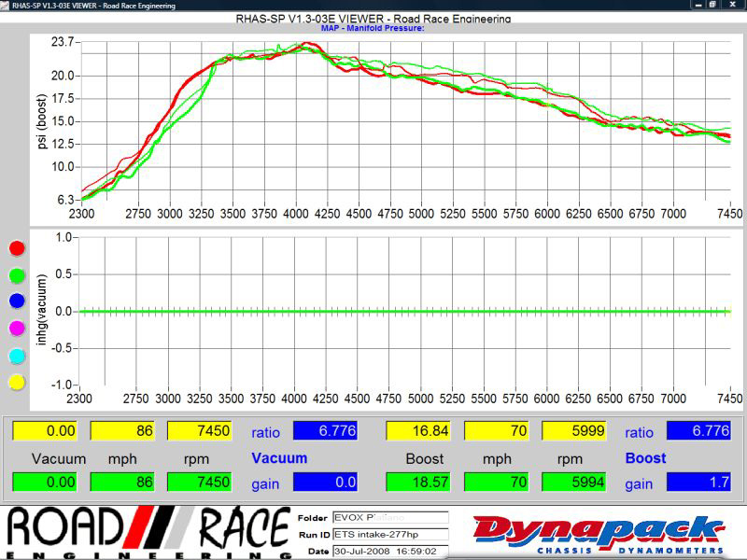This screenshot has height=560, width=747.
Task: Restore the RHAS-SP viewer window
Action: click(x=712, y=5)
